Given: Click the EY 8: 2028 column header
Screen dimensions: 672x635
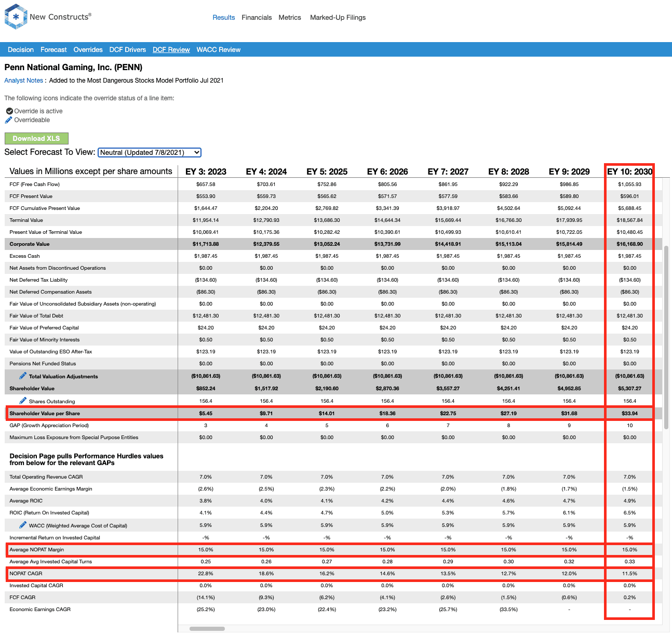Looking at the screenshot, I should [508, 171].
